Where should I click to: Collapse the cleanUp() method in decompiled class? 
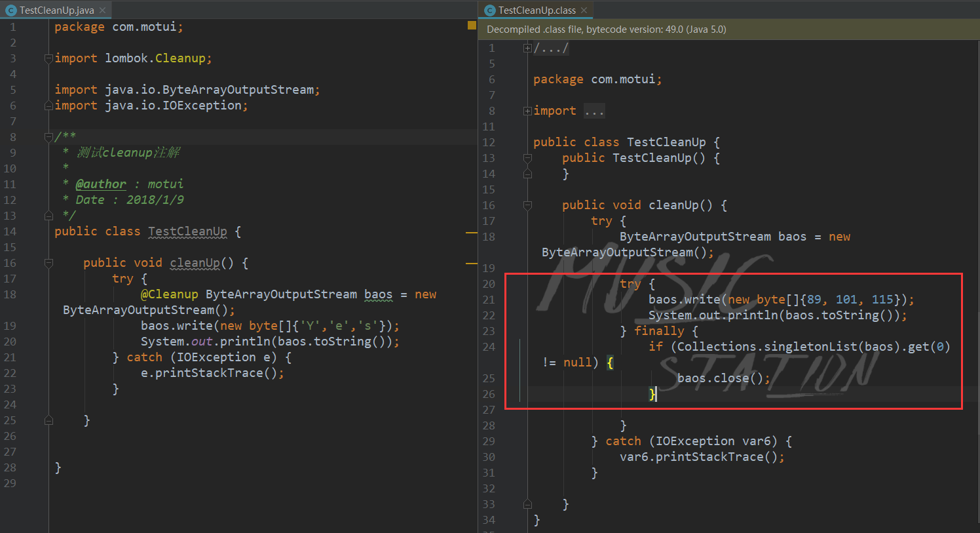point(527,205)
